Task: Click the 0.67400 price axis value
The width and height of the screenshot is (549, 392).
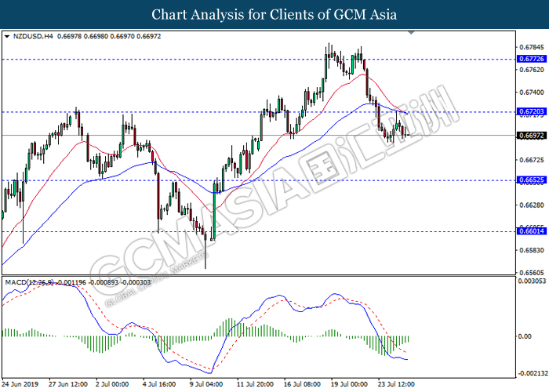Action: pyautogui.click(x=532, y=93)
